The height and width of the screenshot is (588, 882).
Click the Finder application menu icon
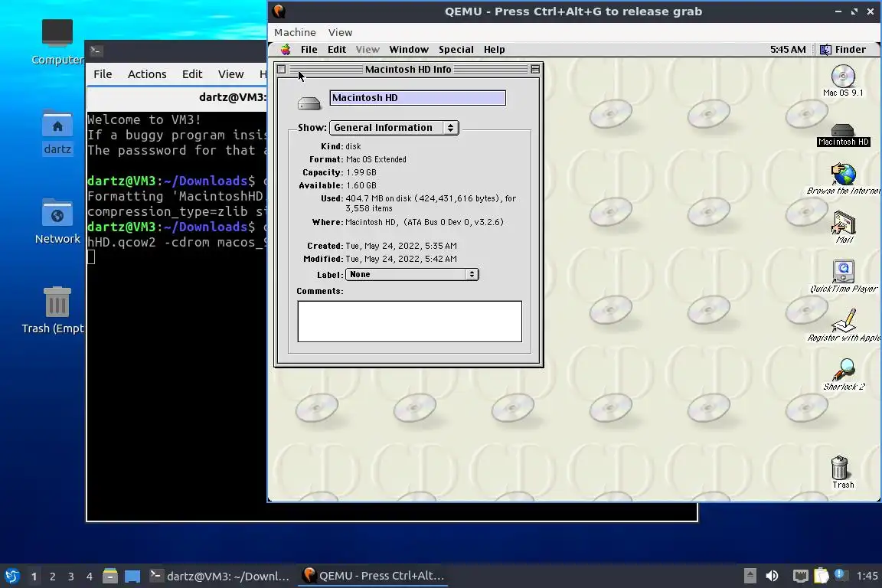(x=825, y=50)
